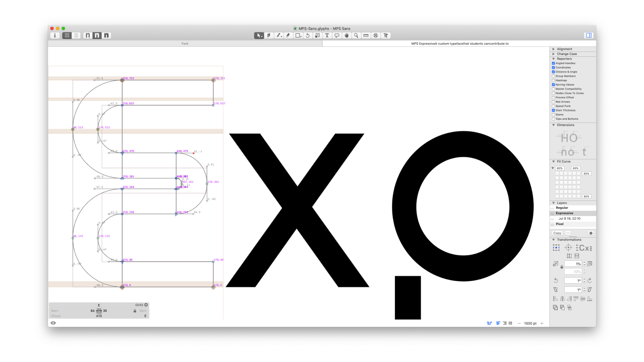Select the Draw (pen) tool

click(269, 36)
